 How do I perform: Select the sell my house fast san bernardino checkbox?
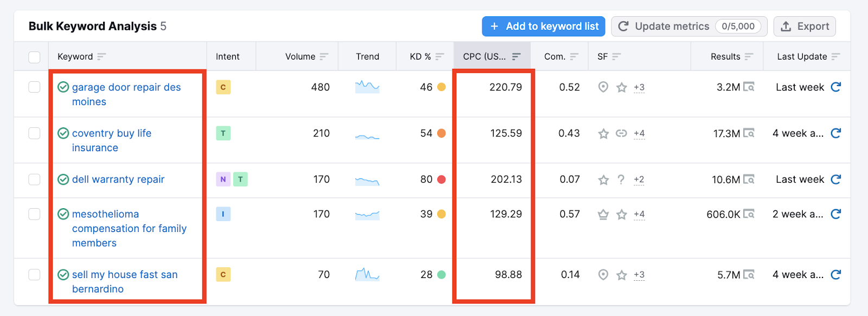(x=34, y=275)
